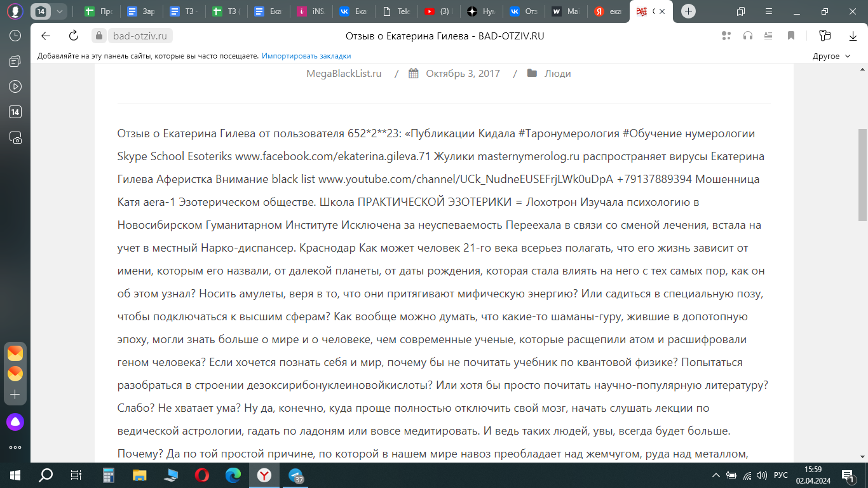Click the headphones read-aloud icon
The image size is (868, 488).
(x=748, y=36)
